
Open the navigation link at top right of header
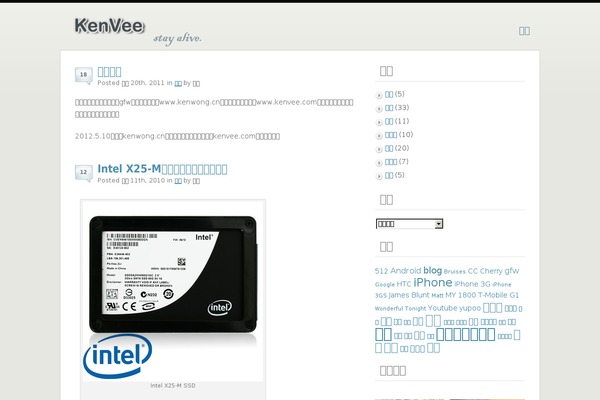(524, 31)
